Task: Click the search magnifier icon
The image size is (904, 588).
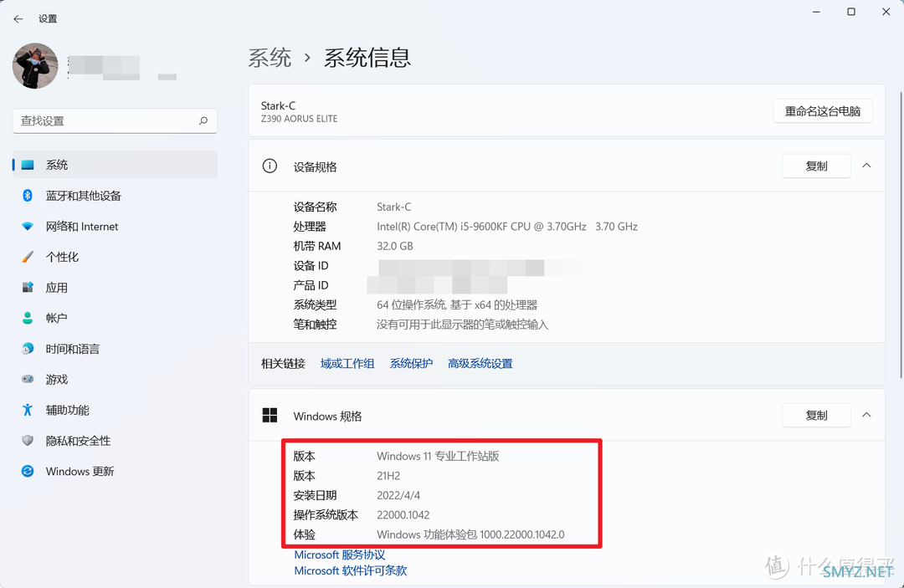Action: click(x=203, y=121)
